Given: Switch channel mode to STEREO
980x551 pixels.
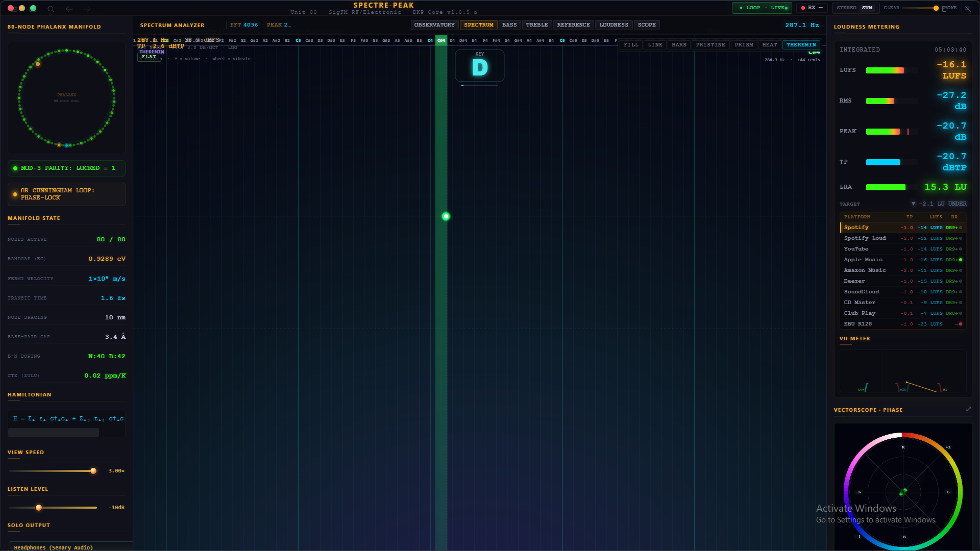Looking at the screenshot, I should click(x=846, y=8).
